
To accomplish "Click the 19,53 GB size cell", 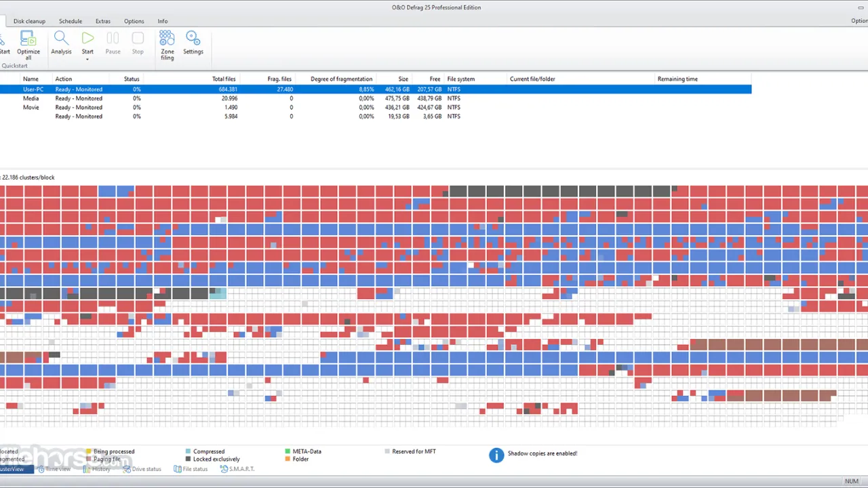I will point(399,116).
